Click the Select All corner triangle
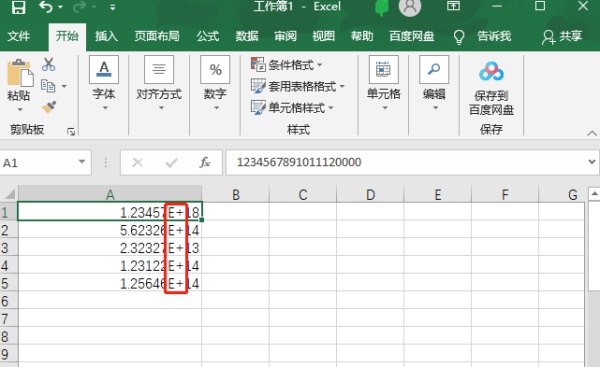Viewport: 600px width, 367px height. click(9, 194)
